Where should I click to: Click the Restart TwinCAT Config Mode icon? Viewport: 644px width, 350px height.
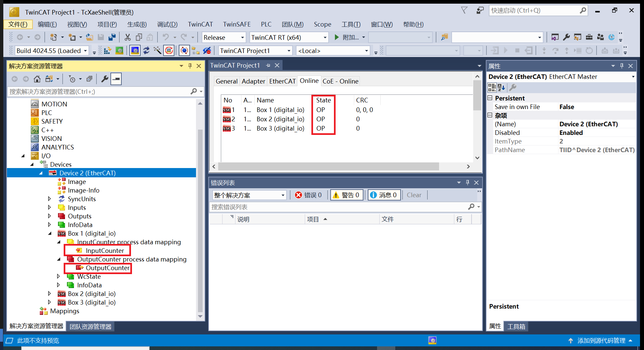click(135, 51)
